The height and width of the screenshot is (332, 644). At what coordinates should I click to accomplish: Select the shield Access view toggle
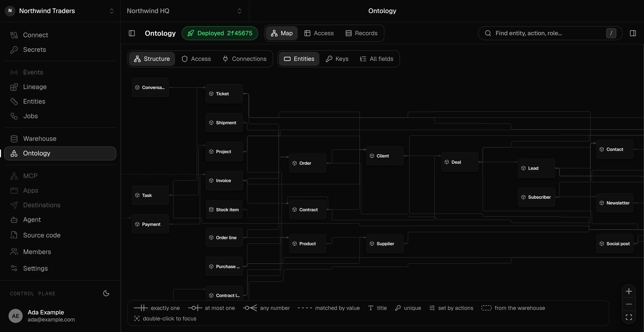196,59
